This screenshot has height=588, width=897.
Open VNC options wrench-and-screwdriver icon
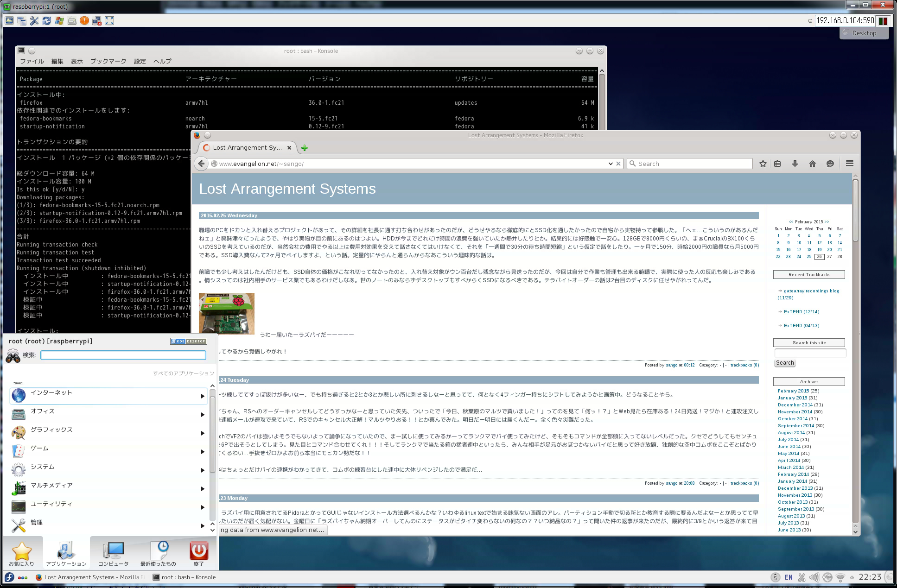[x=34, y=21]
